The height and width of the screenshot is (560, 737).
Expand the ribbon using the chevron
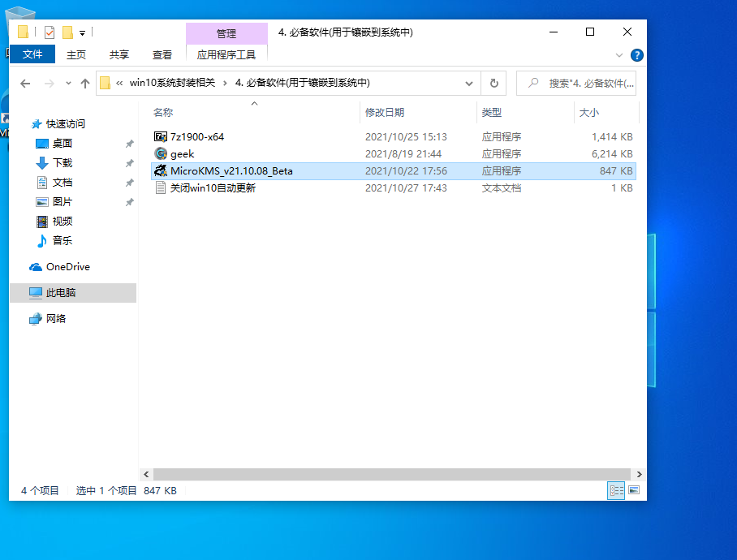(x=619, y=55)
